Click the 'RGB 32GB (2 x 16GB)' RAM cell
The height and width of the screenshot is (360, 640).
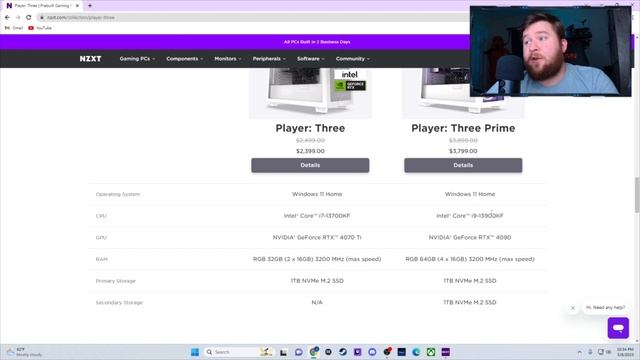pos(317,259)
